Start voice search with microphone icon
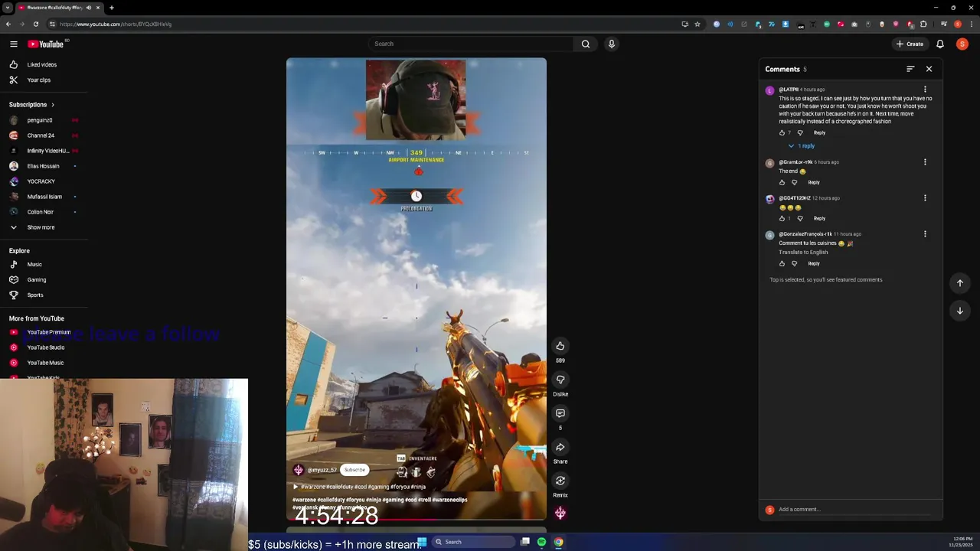The width and height of the screenshot is (980, 551). click(611, 44)
